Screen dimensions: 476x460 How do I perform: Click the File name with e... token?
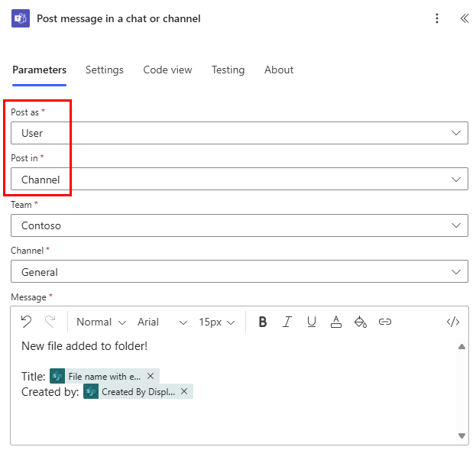[x=105, y=376]
